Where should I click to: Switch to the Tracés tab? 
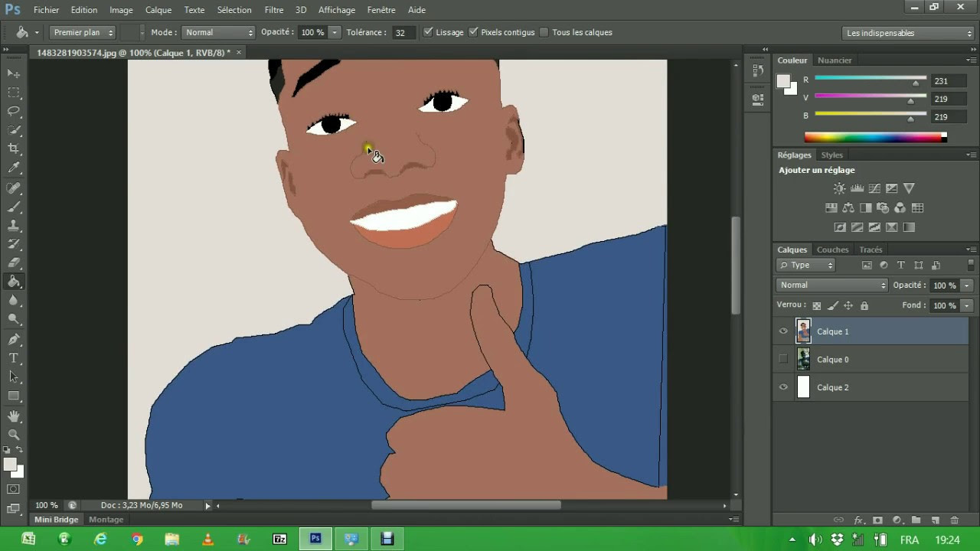click(871, 249)
